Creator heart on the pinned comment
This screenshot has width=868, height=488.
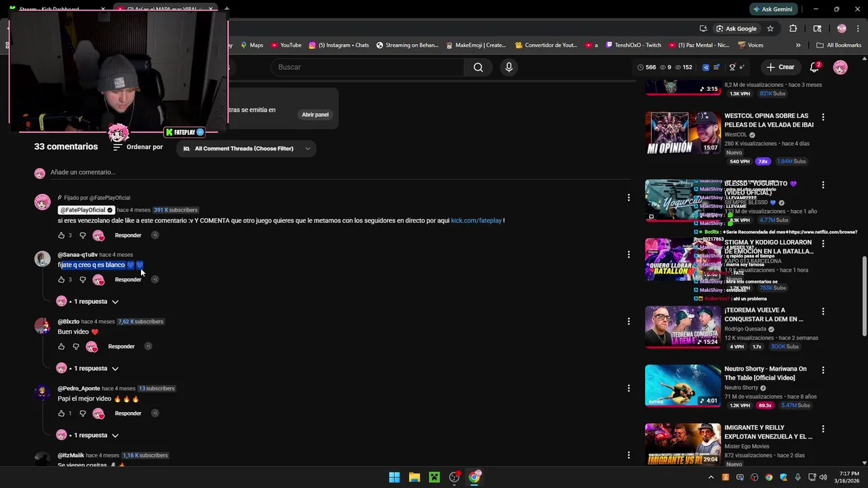point(98,235)
